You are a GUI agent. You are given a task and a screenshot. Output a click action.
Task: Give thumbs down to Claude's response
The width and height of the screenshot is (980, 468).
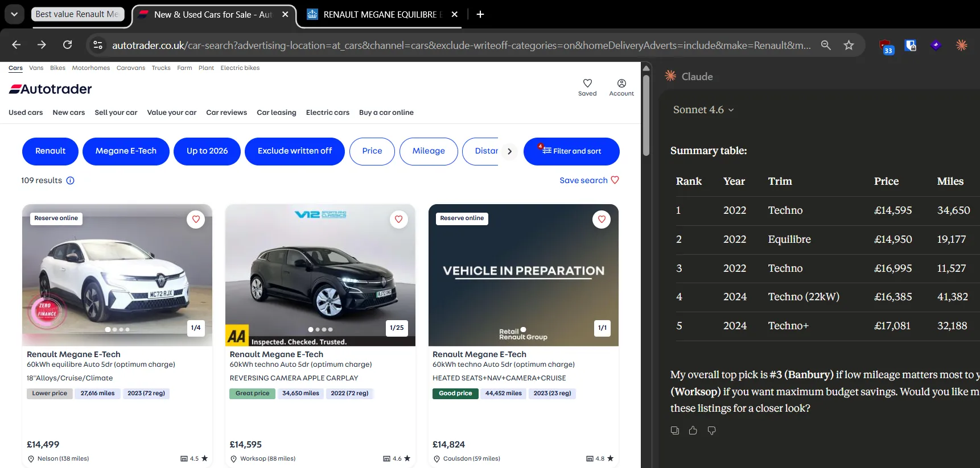(711, 430)
